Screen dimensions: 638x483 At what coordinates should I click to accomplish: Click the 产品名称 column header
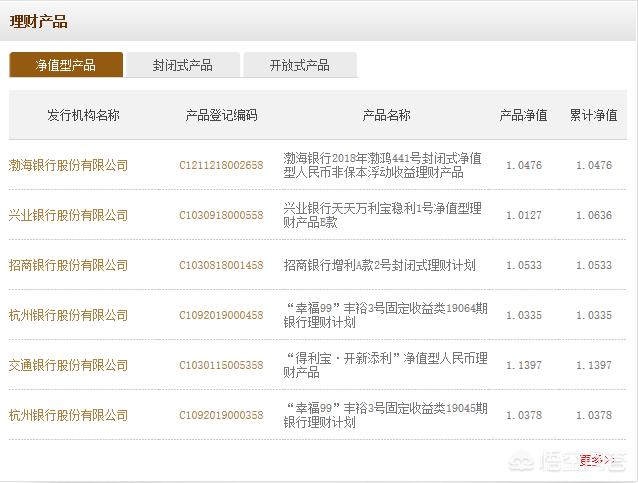click(x=386, y=115)
